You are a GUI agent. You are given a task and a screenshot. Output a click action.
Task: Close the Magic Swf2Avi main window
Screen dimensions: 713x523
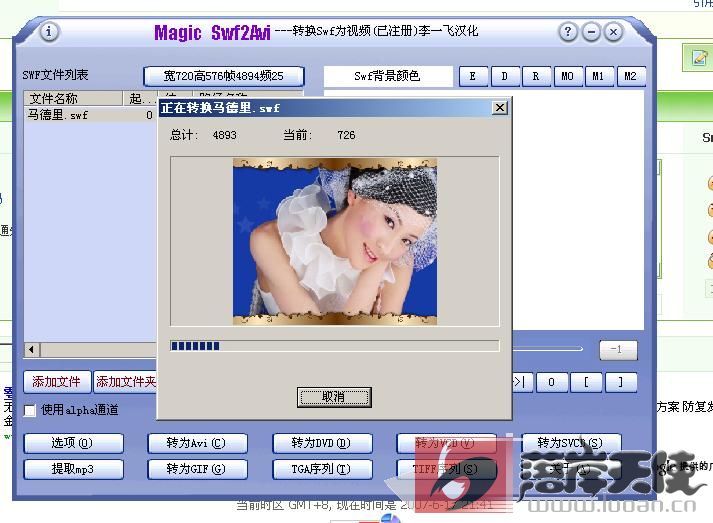pyautogui.click(x=613, y=32)
